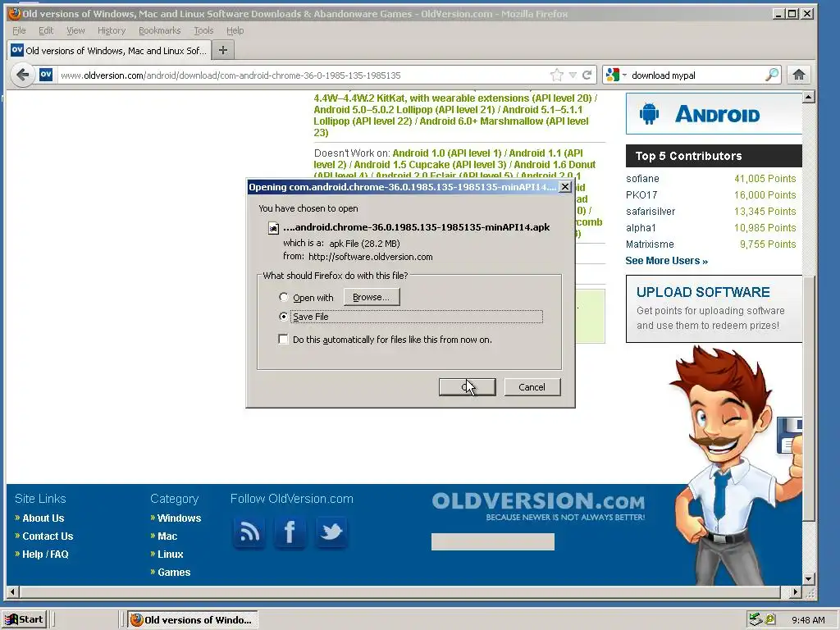
Task: Check Do this automatically for files
Action: point(283,339)
